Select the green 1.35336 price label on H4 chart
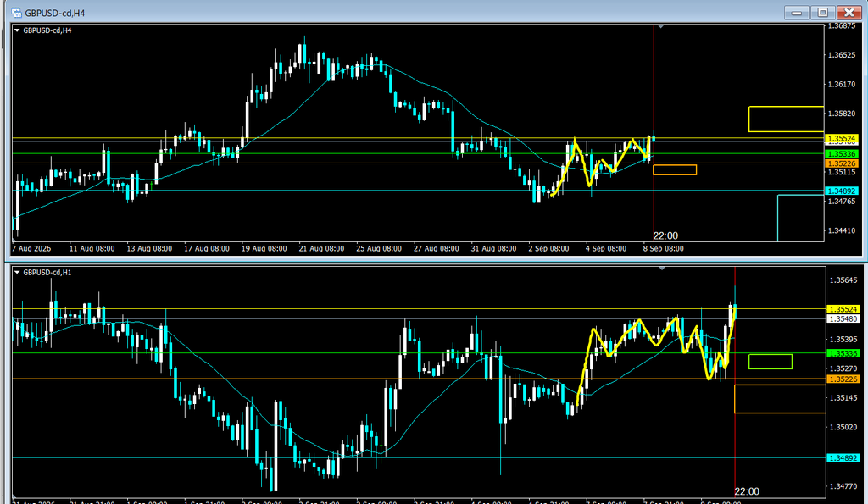Image resolution: width=868 pixels, height=504 pixels. click(842, 154)
